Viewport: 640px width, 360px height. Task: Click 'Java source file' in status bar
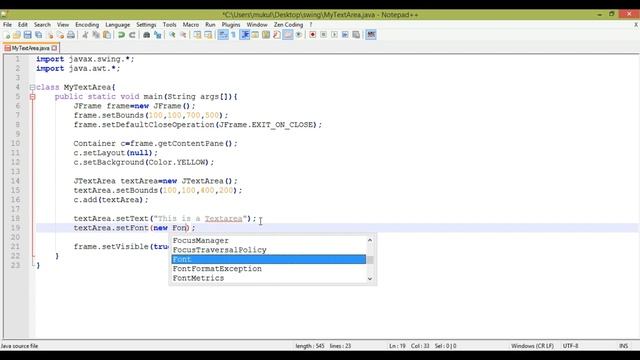19,346
